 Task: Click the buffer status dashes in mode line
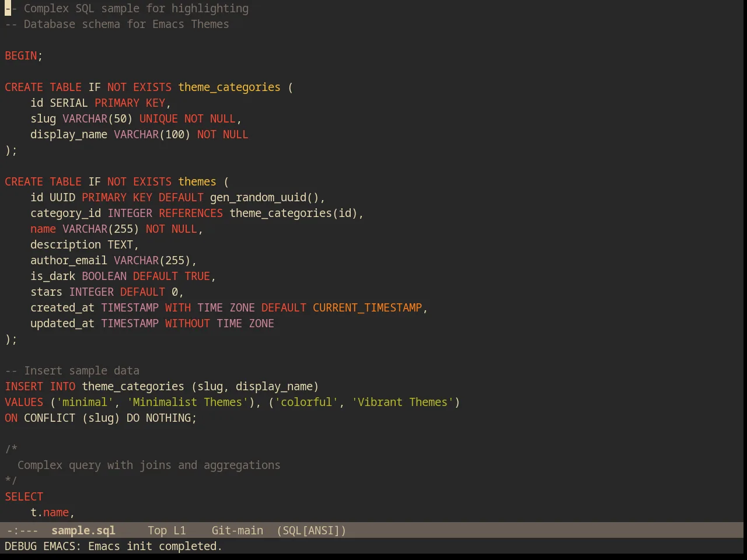pos(22,530)
